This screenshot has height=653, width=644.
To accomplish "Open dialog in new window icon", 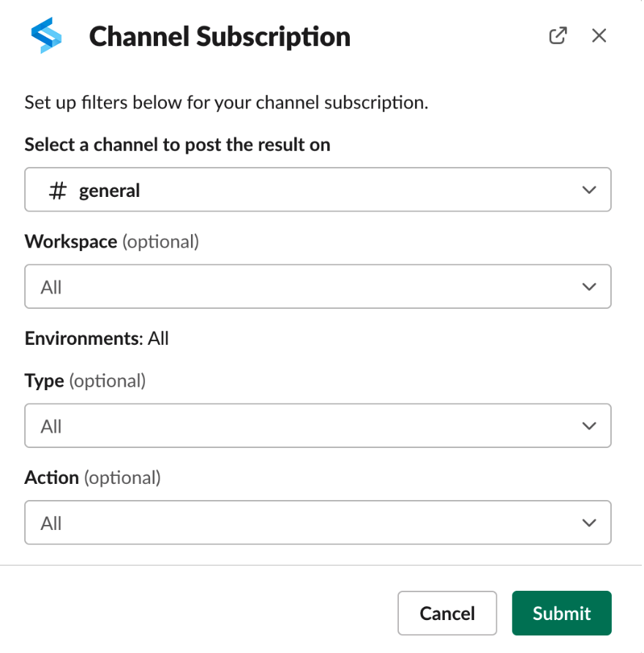I will pos(558,36).
